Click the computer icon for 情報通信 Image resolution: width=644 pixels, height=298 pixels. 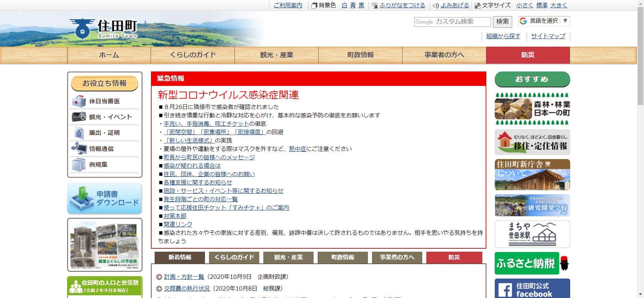point(79,148)
